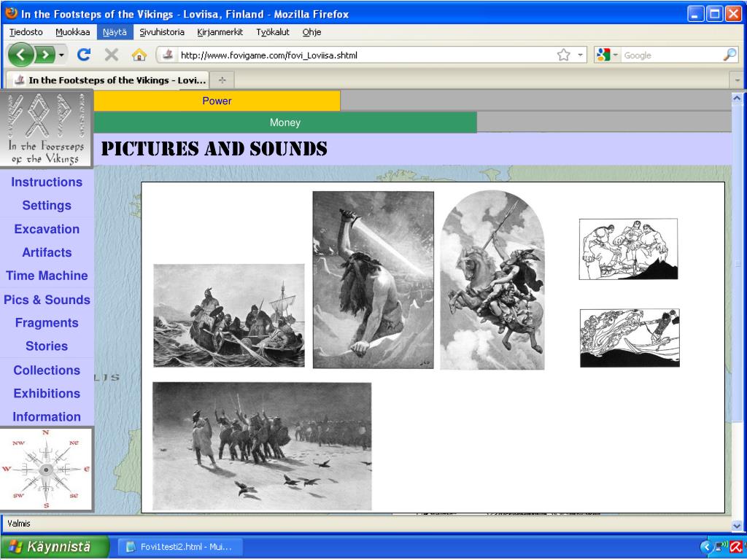Open the Työkalut menu
Image resolution: width=747 pixels, height=560 pixels.
point(273,32)
